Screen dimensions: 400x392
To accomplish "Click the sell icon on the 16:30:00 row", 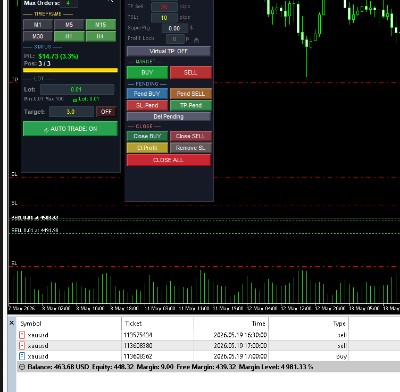I will (x=22, y=335).
